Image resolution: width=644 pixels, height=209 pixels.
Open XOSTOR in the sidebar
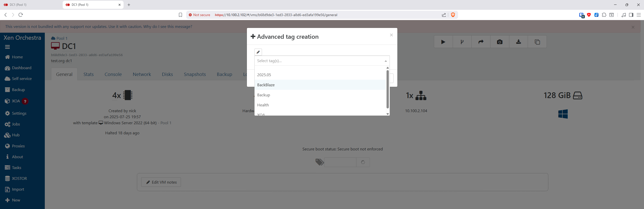[16, 179]
